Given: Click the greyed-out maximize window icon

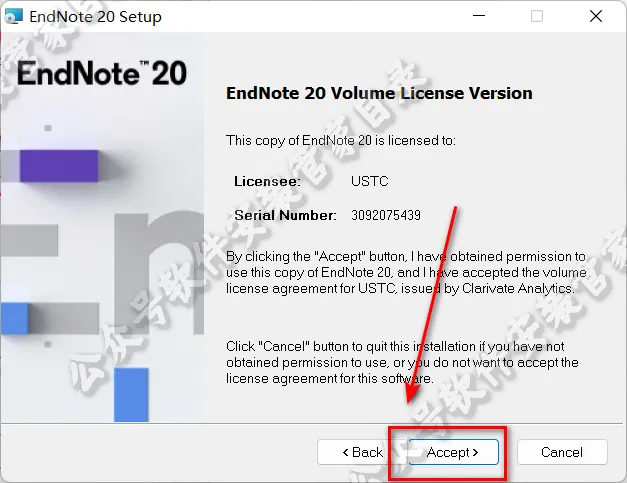Looking at the screenshot, I should [x=537, y=16].
